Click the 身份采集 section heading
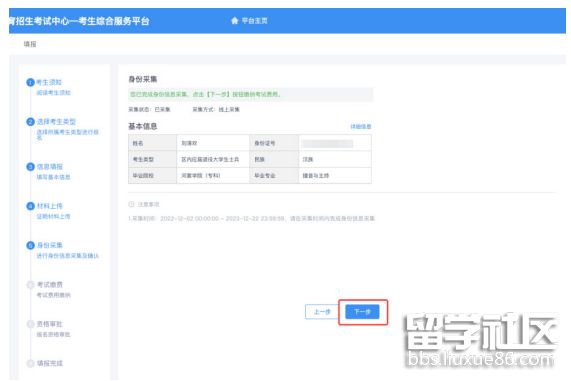The width and height of the screenshot is (571, 381). tap(143, 79)
